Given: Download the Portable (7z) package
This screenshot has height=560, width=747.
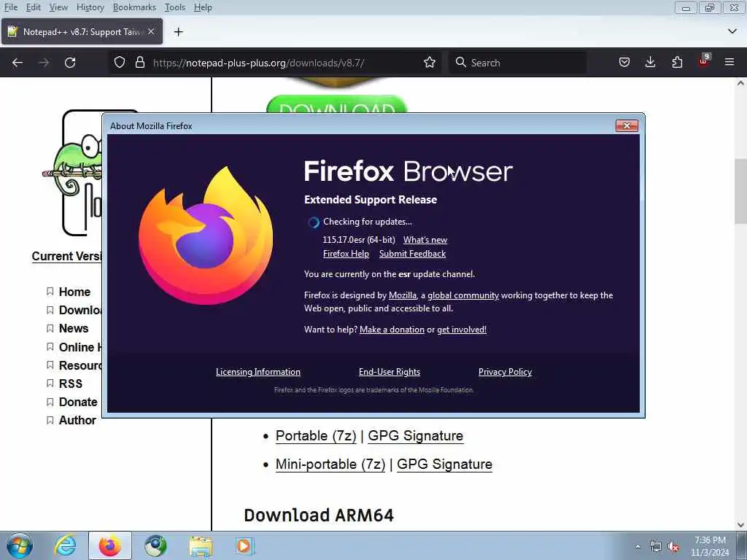Looking at the screenshot, I should click(x=316, y=436).
